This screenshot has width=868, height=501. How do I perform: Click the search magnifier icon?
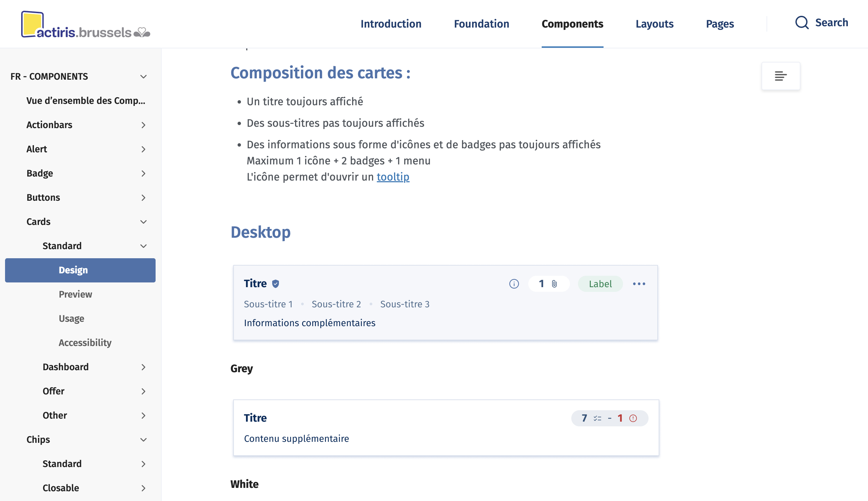click(x=801, y=23)
